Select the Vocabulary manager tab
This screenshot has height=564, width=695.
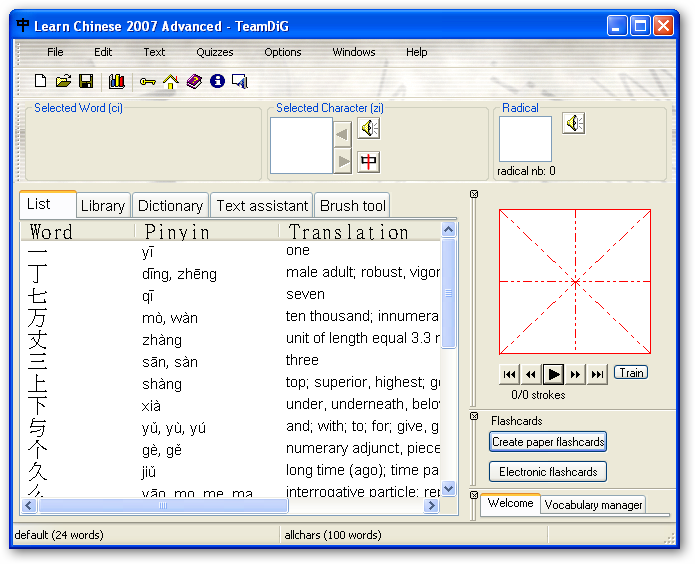tap(593, 505)
